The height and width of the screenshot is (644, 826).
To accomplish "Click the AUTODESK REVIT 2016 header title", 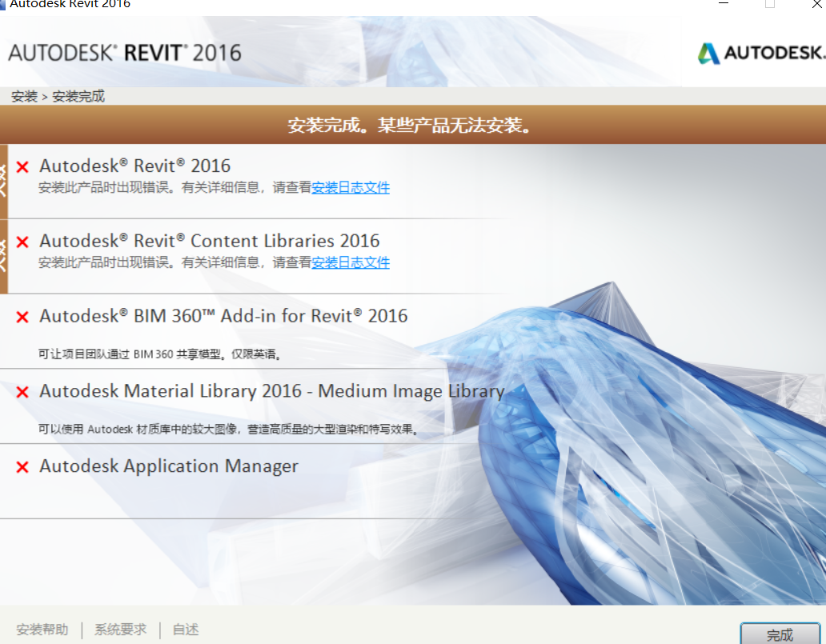I will point(125,53).
